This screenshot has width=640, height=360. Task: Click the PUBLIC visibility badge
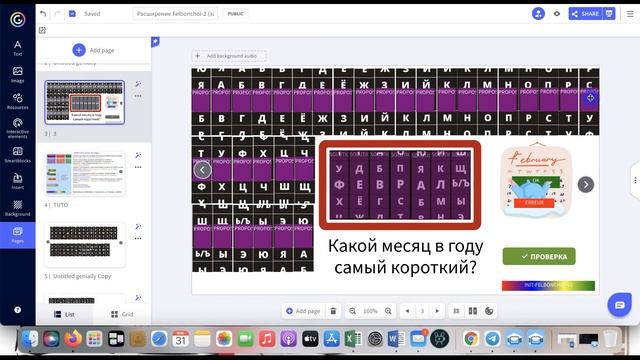pos(235,14)
